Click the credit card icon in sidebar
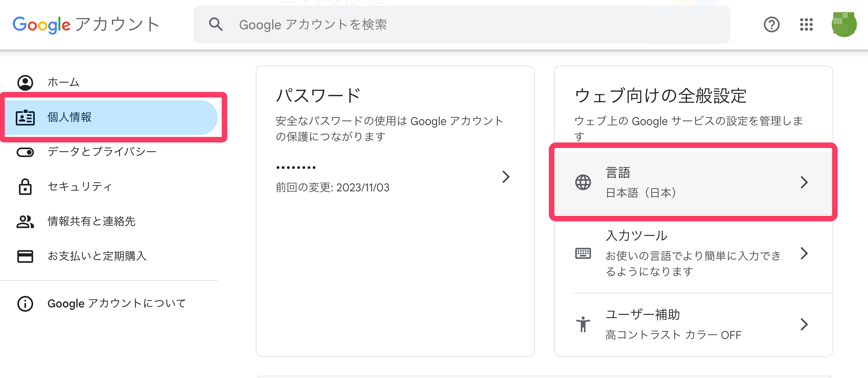The height and width of the screenshot is (378, 868). (25, 256)
